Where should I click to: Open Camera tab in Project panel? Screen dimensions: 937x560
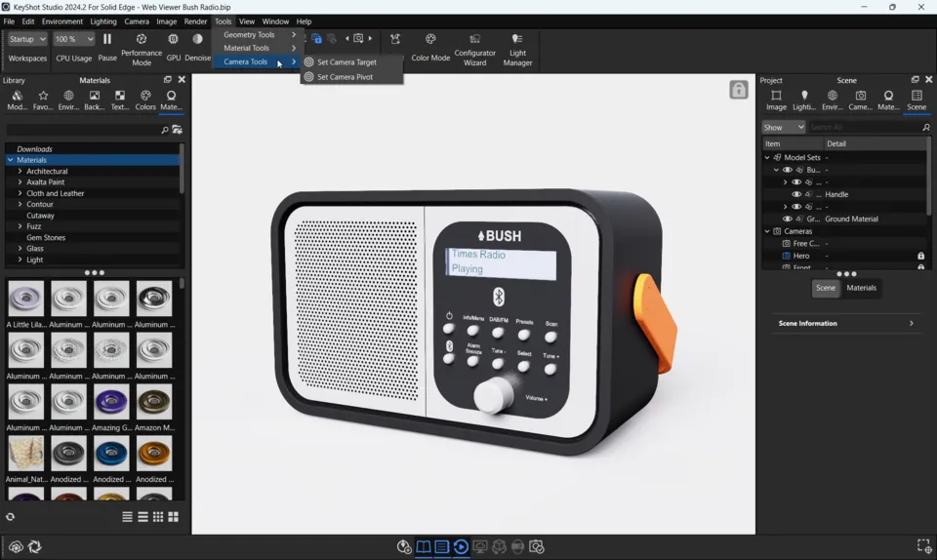click(860, 100)
